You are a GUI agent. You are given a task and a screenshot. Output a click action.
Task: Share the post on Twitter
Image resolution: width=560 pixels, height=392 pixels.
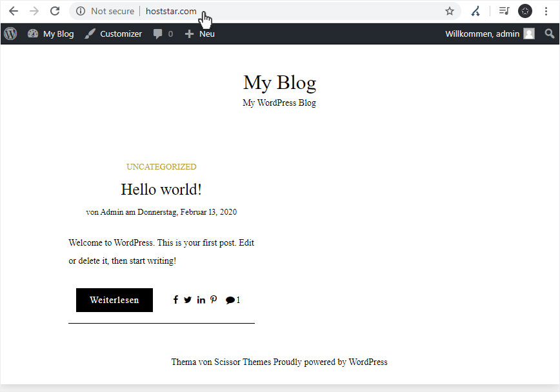tap(188, 300)
